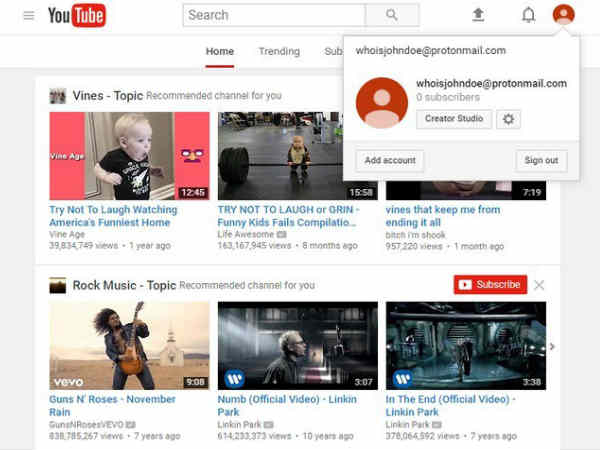The width and height of the screenshot is (600, 450).
Task: Open Creator Studio
Action: (454, 119)
